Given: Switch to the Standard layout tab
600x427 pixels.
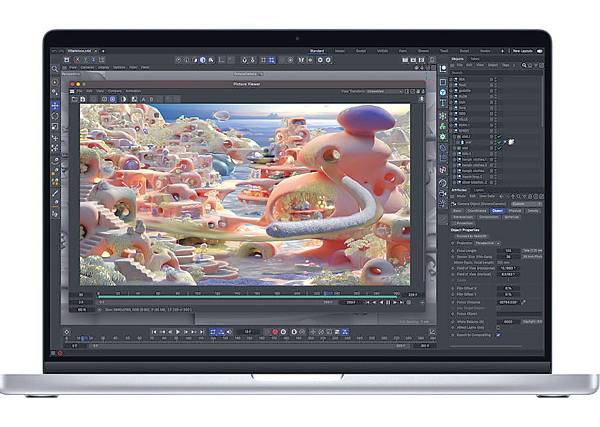Looking at the screenshot, I should [x=316, y=50].
